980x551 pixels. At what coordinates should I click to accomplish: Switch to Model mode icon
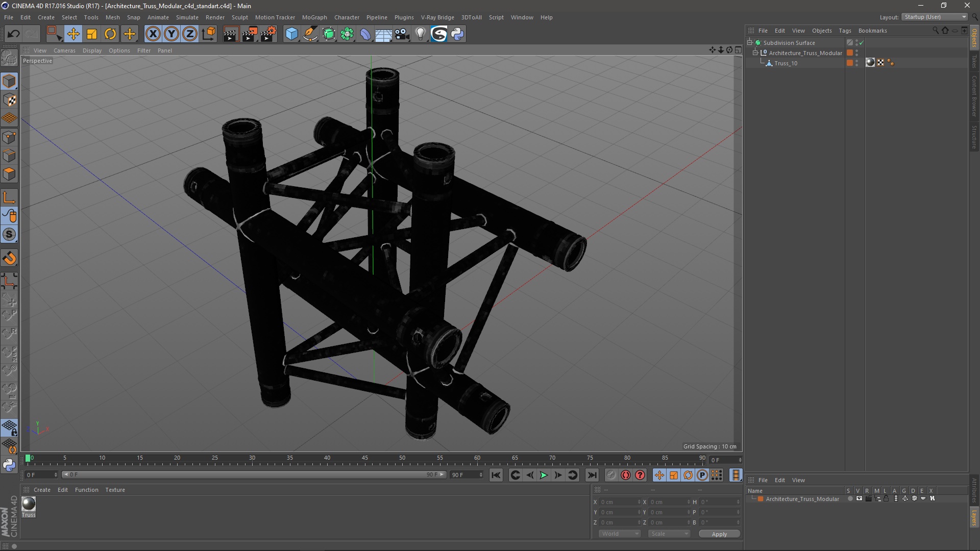point(9,81)
